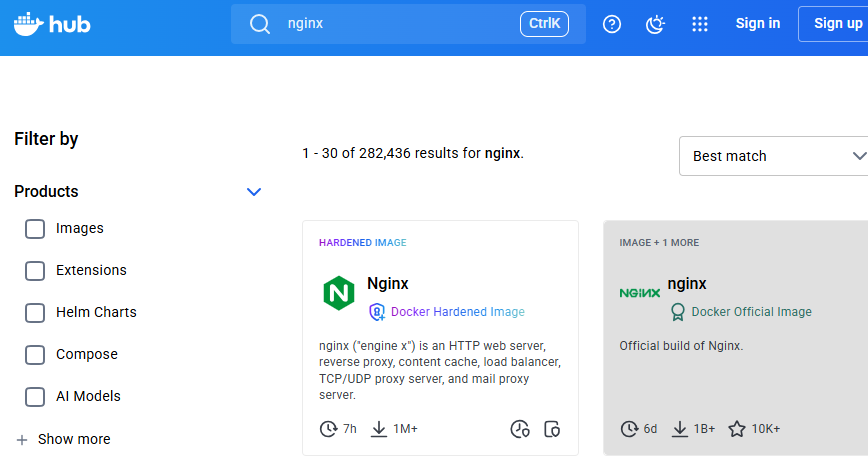This screenshot has width=868, height=459.
Task: Open the Best match sort dropdown
Action: (773, 156)
